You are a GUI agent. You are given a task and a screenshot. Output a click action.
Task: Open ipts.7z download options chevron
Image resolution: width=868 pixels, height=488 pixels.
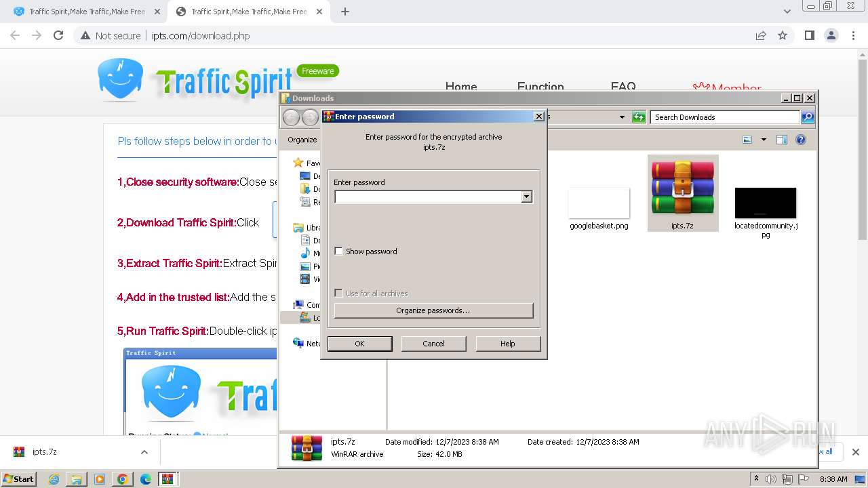[144, 452]
